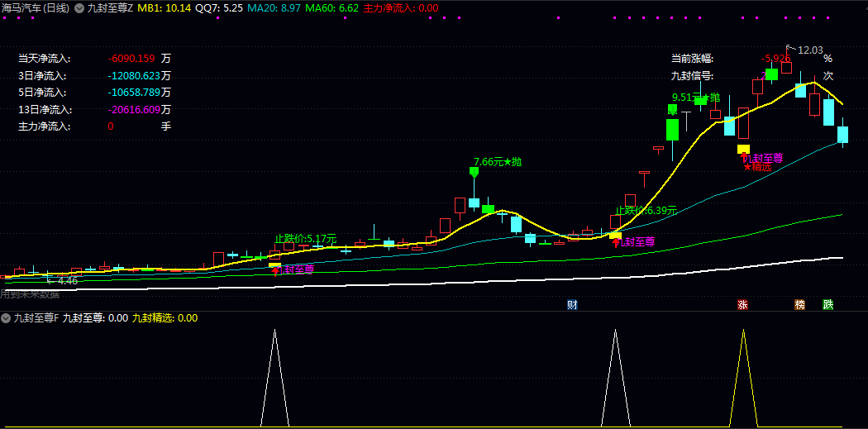
Task: Click the 九封精选: 0.00 sub-chart value
Action: [165, 317]
